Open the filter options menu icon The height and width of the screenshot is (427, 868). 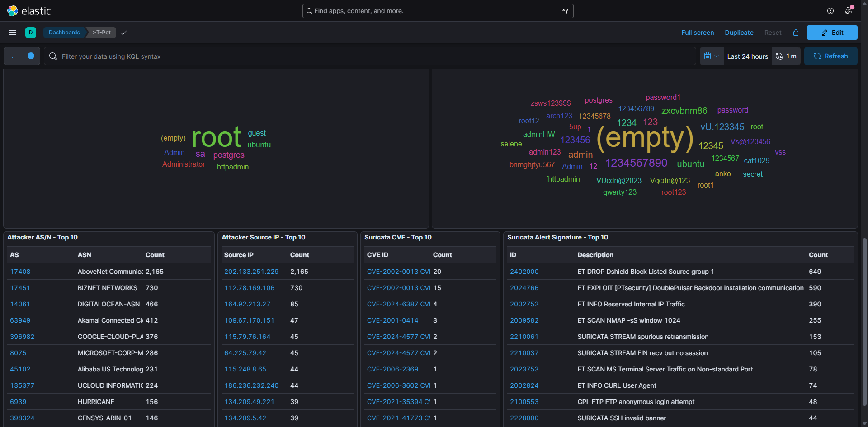click(x=13, y=56)
